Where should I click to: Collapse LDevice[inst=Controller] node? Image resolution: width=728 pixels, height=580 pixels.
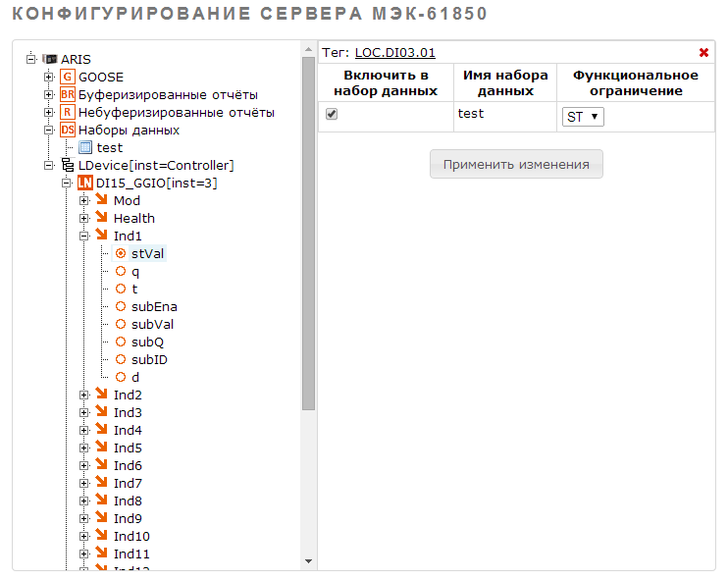(x=49, y=165)
